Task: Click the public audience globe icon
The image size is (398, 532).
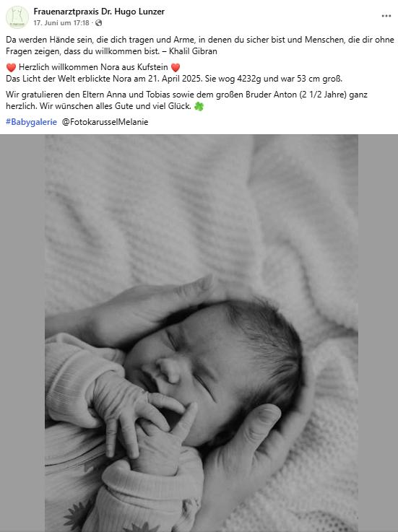Action: [98, 23]
